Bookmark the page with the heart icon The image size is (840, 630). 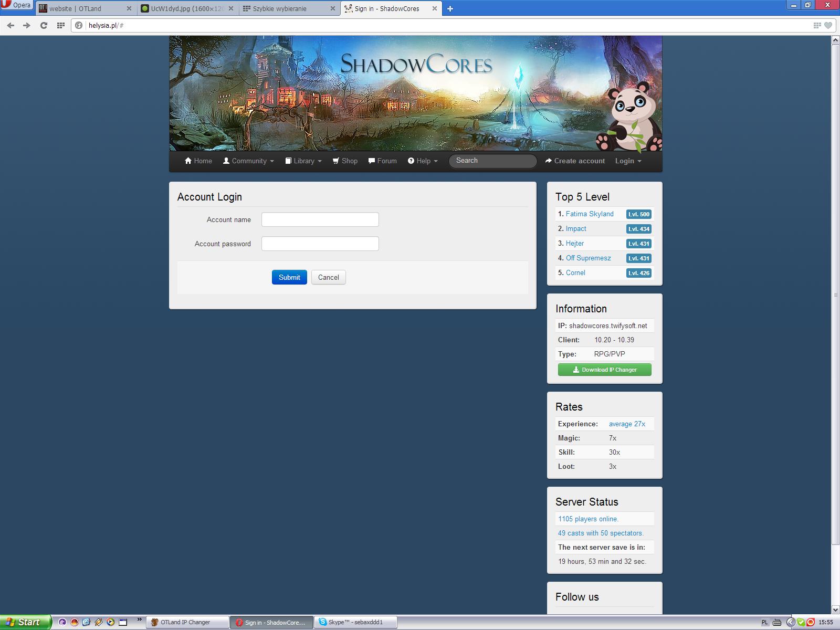(828, 25)
